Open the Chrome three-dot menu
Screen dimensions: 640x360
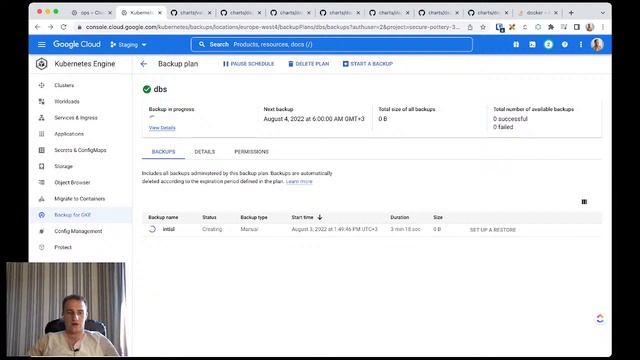(603, 27)
